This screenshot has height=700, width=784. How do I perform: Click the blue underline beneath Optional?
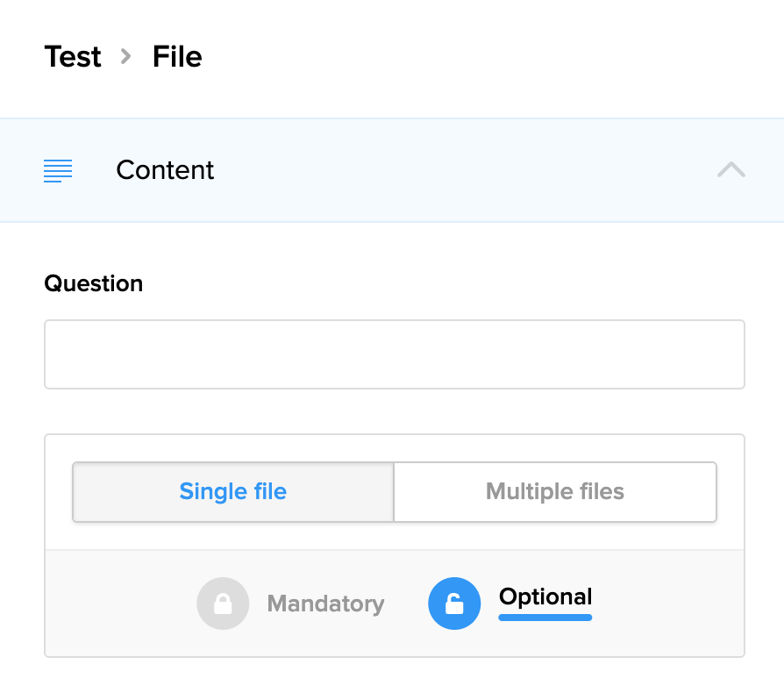tap(545, 618)
